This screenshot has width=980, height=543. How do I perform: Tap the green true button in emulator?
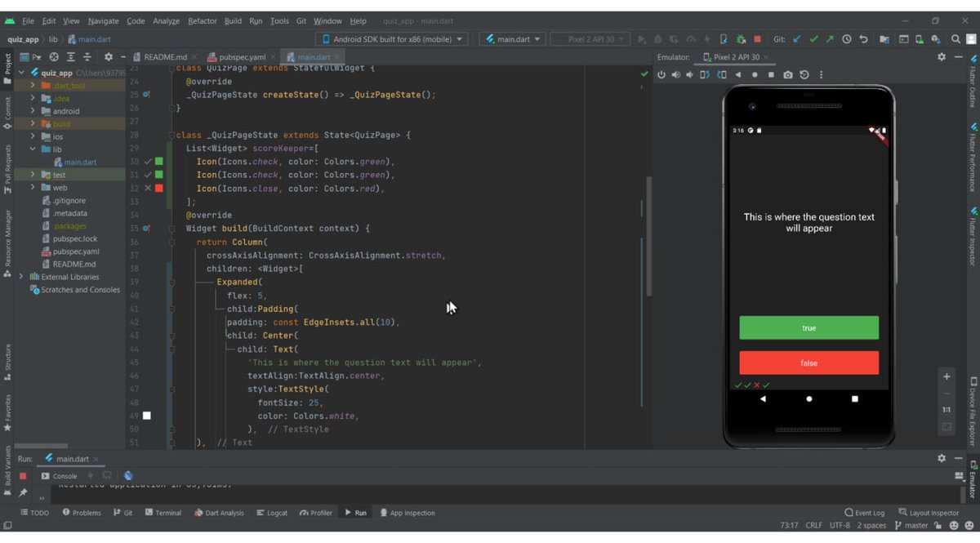pos(808,327)
